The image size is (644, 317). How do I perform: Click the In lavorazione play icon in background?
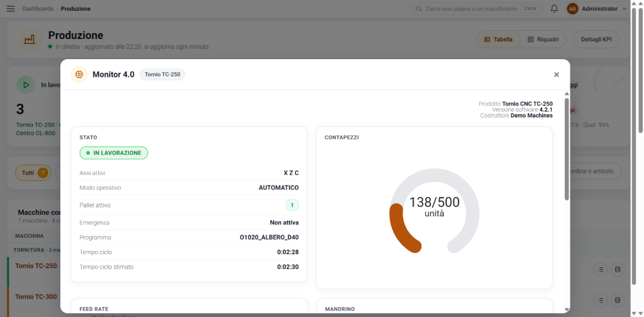(x=26, y=85)
